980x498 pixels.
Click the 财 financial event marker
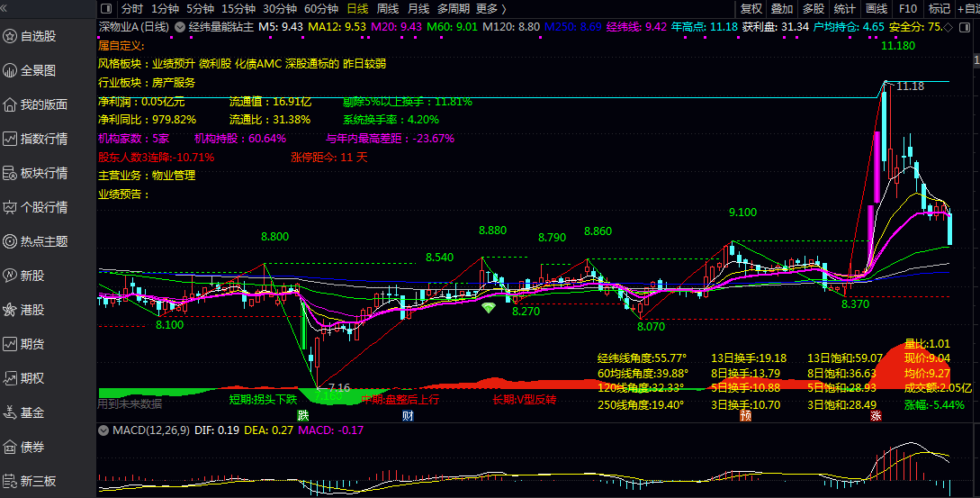(409, 415)
